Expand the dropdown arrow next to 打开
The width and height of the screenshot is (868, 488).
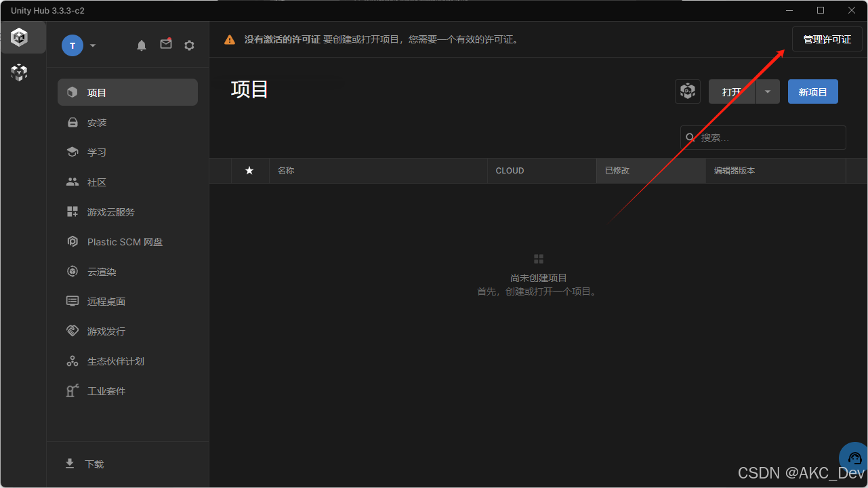(768, 91)
